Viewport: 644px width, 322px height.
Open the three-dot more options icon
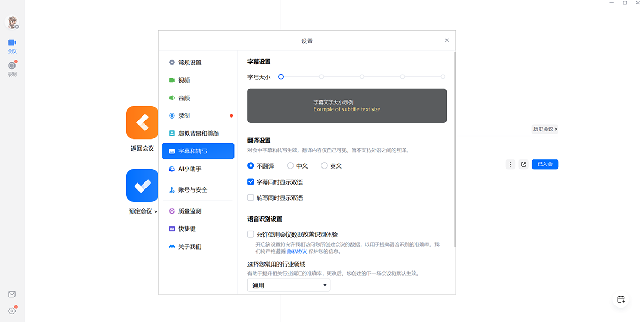tap(510, 165)
